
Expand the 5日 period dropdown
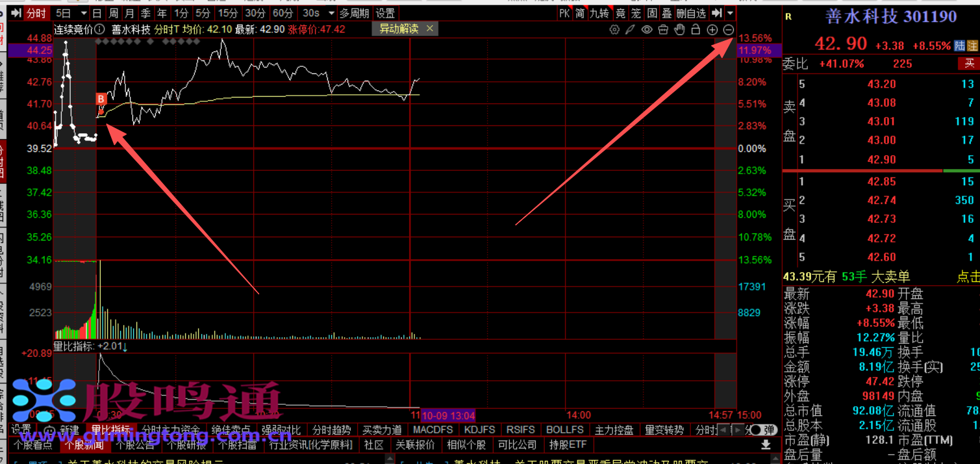click(x=82, y=13)
